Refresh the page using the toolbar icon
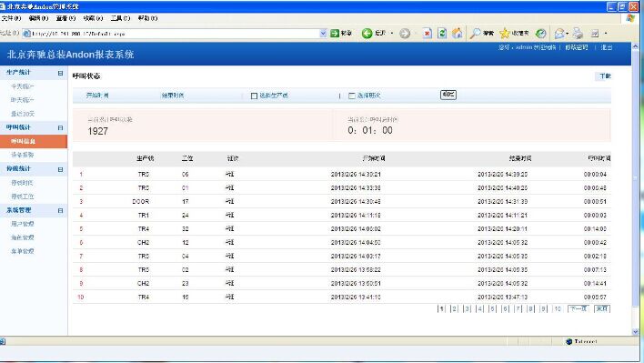This screenshot has height=363, width=644. pos(442,34)
